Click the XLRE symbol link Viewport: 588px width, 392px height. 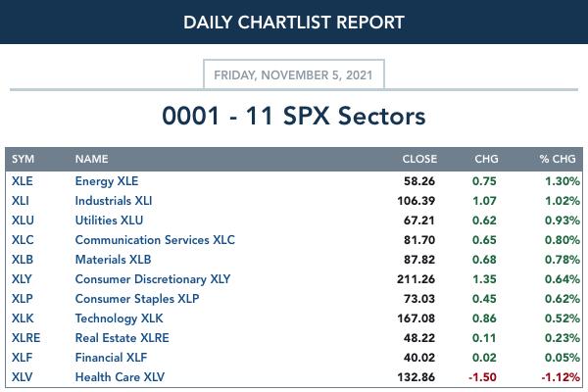(25, 338)
